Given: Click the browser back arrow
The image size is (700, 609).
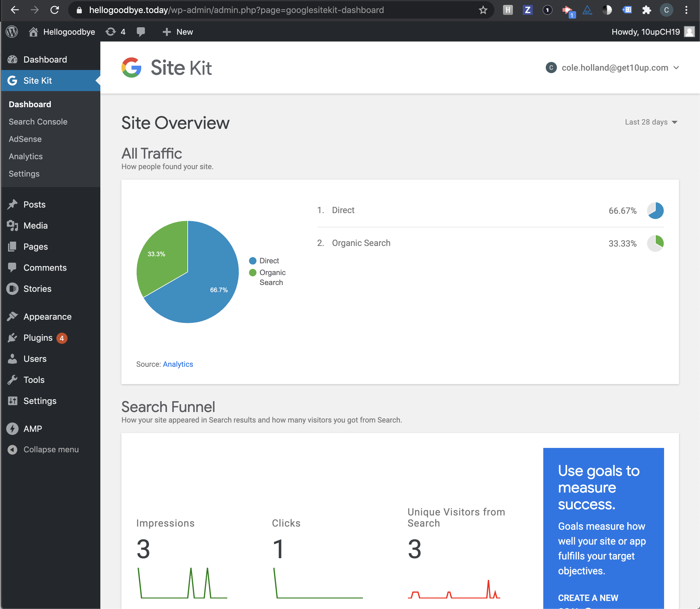Looking at the screenshot, I should tap(15, 10).
